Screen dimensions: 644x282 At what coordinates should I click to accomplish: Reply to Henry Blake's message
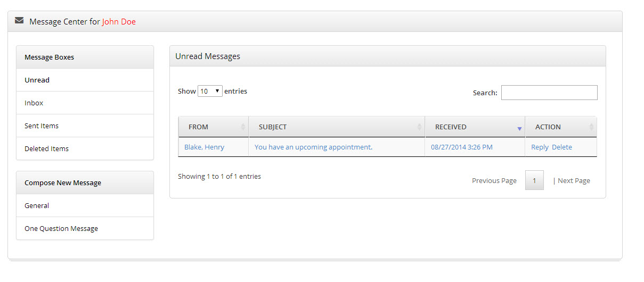pos(540,147)
